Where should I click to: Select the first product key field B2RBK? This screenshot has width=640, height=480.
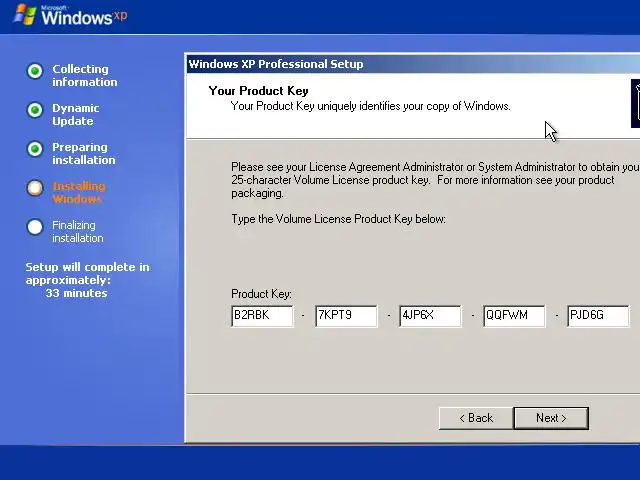click(262, 316)
